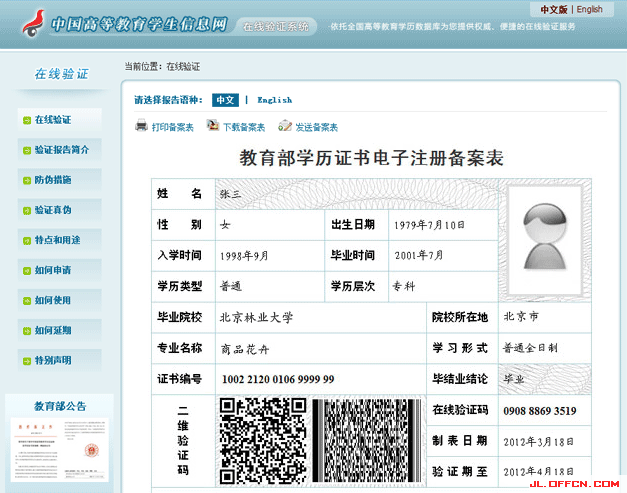The image size is (627, 493).
Task: Click the download icon for 下载备案表
Action: (x=212, y=126)
